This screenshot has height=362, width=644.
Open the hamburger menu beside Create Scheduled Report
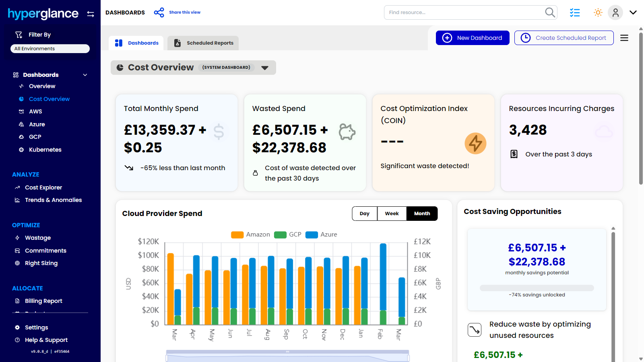(624, 38)
